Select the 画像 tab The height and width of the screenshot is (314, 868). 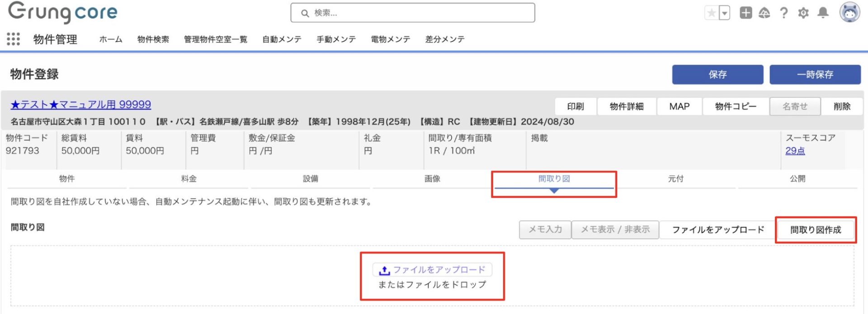432,179
